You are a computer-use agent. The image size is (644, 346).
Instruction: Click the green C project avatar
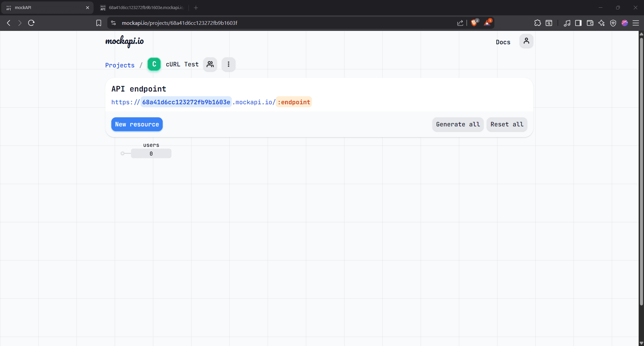click(154, 64)
